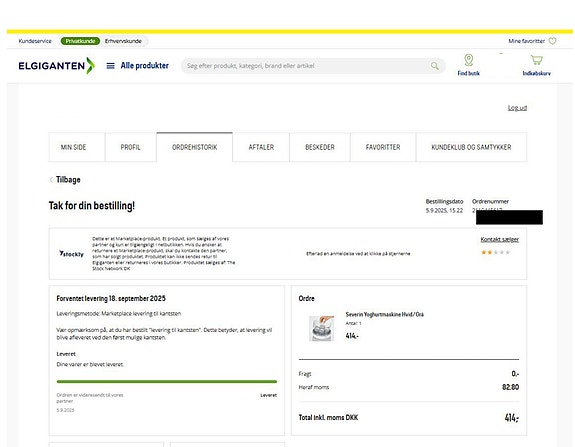Open the Kundeservice link

35,41
